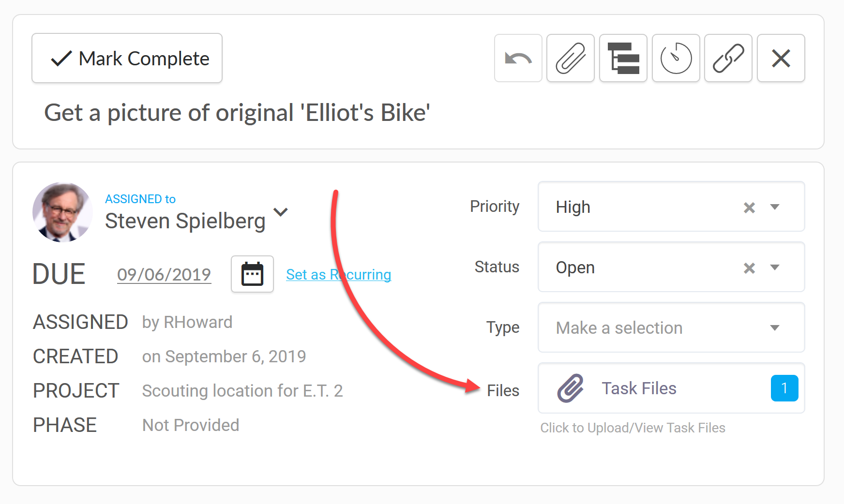Open Task Files upload button
This screenshot has width=844, height=504.
pos(671,388)
